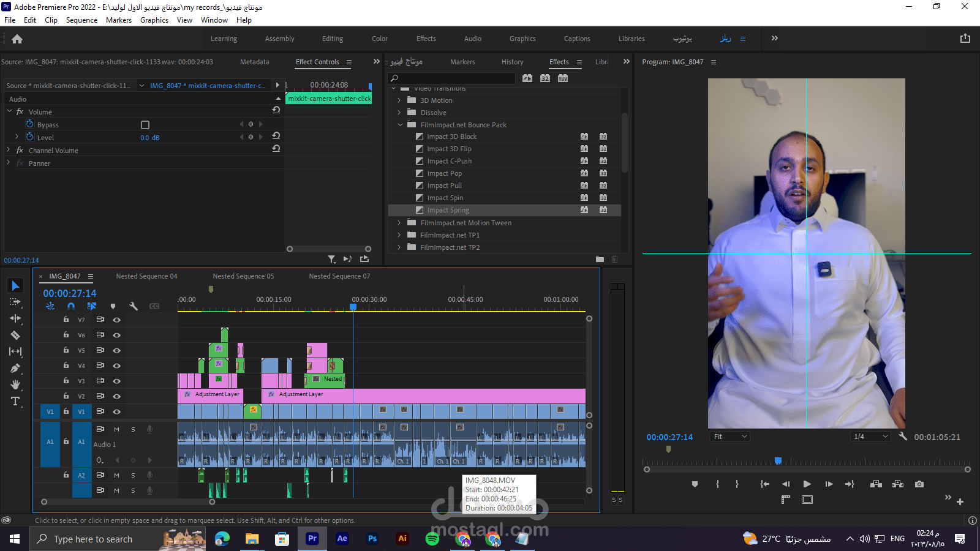This screenshot has height=551, width=980.
Task: Mute track A1 with M button
Action: click(x=116, y=430)
